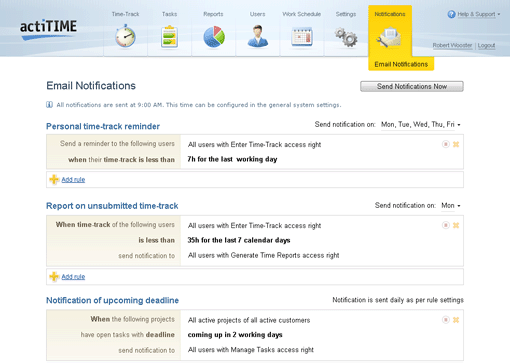510x363 pixels.
Task: Click the Notification of upcoming deadline heading
Action: click(x=112, y=301)
